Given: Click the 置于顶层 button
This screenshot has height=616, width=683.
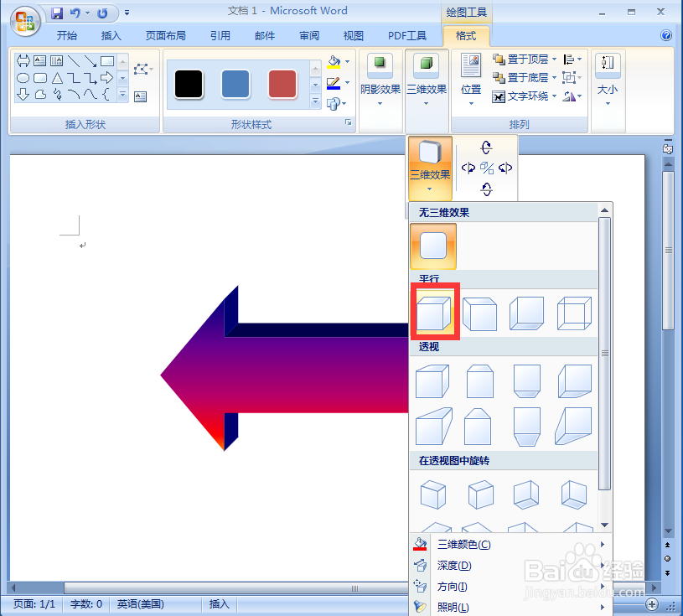Looking at the screenshot, I should [520, 59].
